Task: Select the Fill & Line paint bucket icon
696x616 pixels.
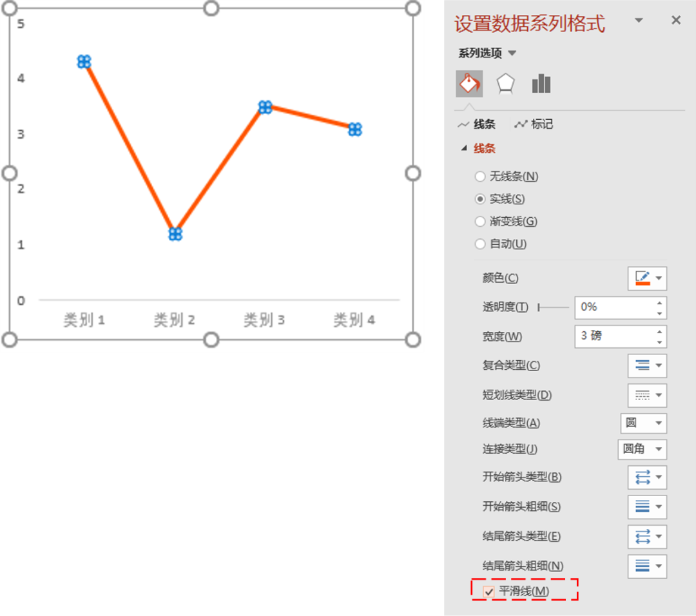Action: point(469,83)
